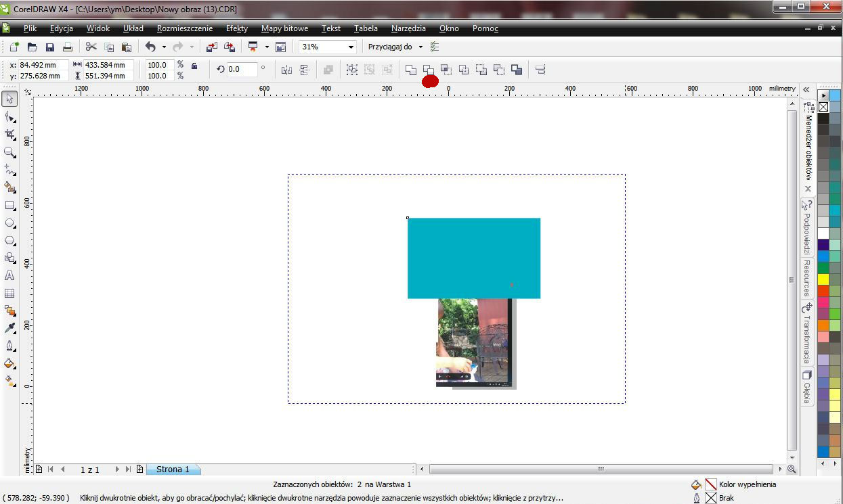Open the undo history dropdown arrow
Screen dimensions: 843x504
coord(164,47)
